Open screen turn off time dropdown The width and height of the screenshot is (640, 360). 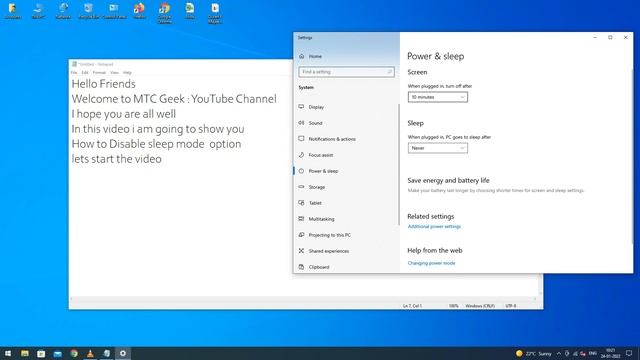[438, 97]
